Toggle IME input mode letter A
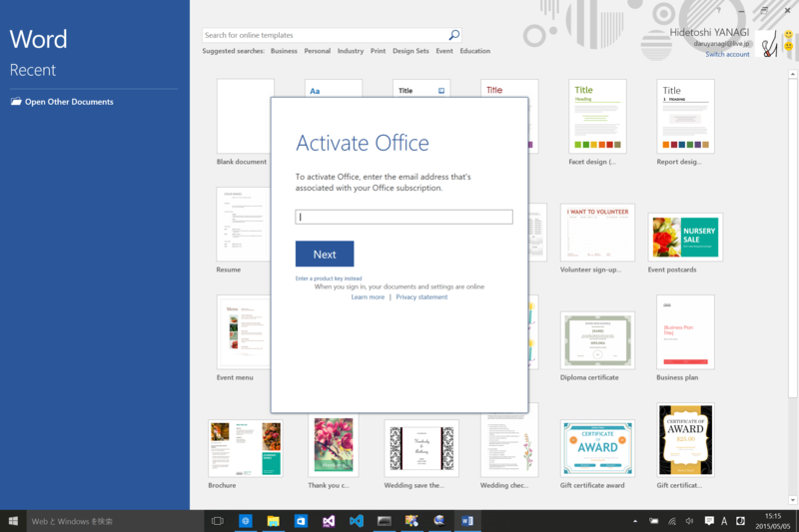Viewport: 799px width, 532px height. tap(724, 521)
